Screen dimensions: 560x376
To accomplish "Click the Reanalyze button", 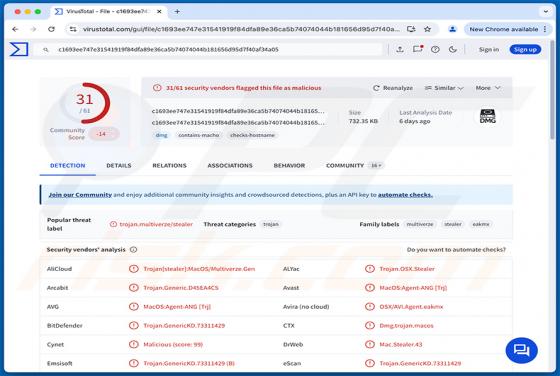I will (x=393, y=88).
